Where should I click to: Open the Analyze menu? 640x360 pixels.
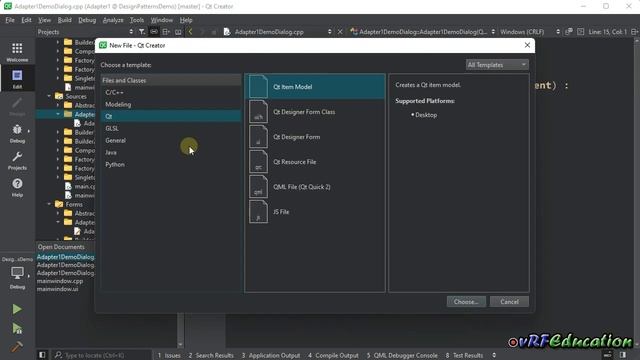(x=113, y=20)
